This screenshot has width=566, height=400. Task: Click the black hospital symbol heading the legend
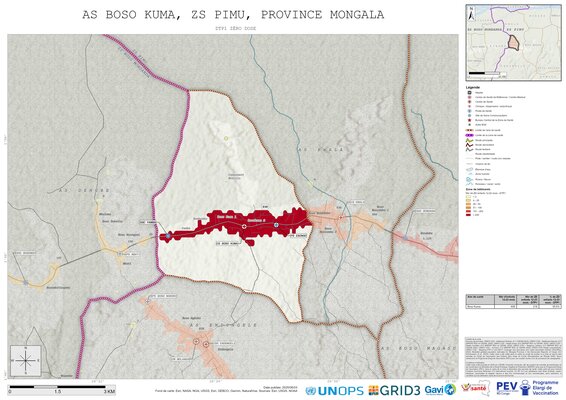[x=470, y=93]
